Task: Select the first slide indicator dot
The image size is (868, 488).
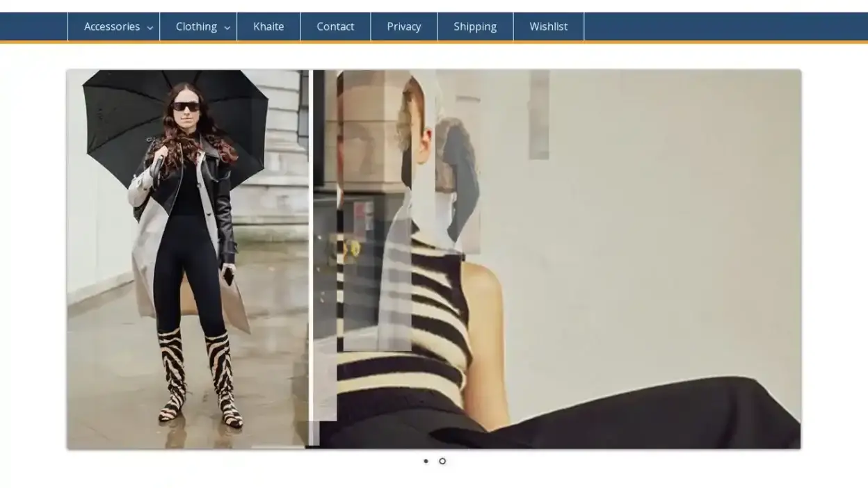Action: (426, 461)
